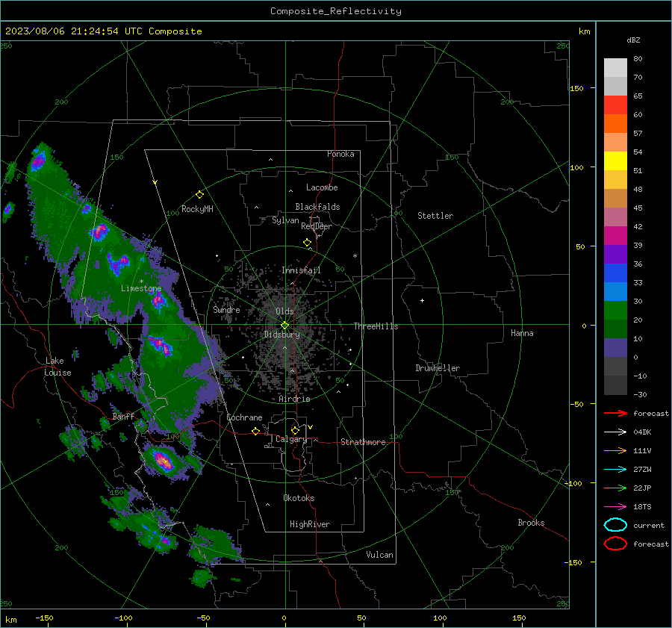Click the yellow radar site marker at center
This screenshot has width=672, height=628.
point(284,326)
